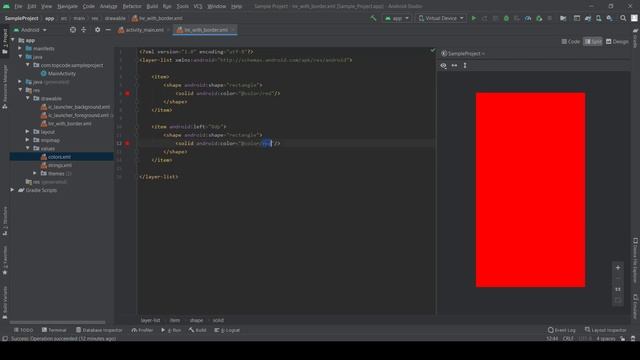Expand the manifests folder
Screen dimensions: 640x360
click(20, 48)
